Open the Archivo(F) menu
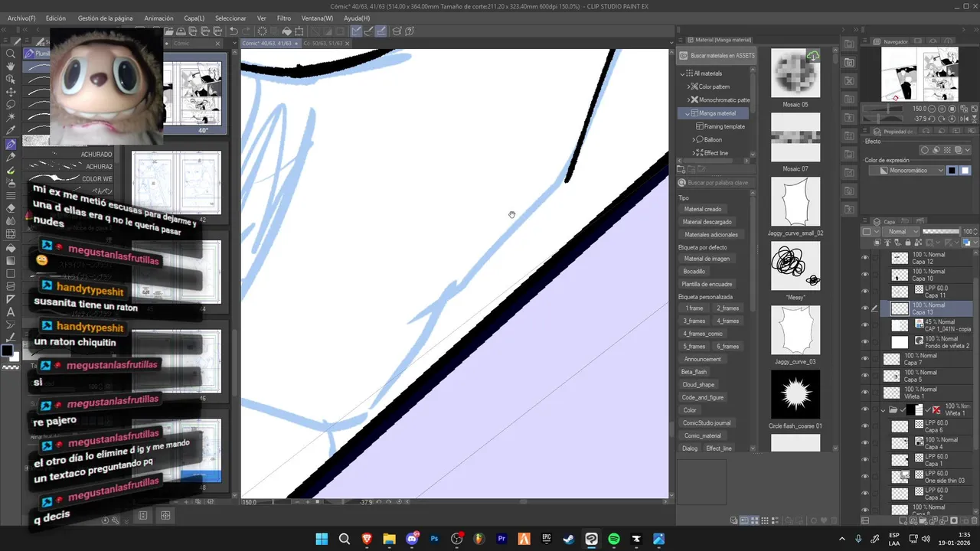This screenshot has height=551, width=980. click(x=21, y=18)
